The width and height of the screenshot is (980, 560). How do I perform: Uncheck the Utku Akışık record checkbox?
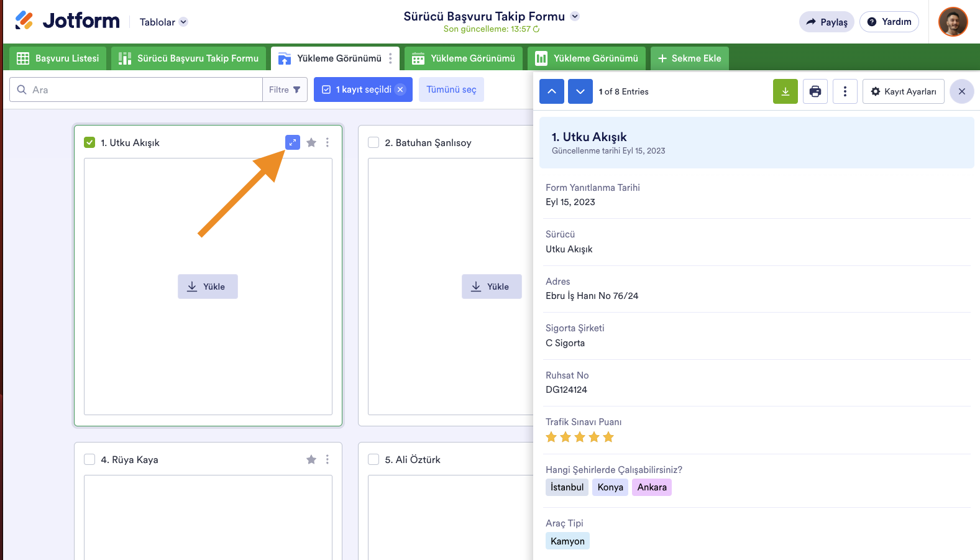click(x=89, y=142)
